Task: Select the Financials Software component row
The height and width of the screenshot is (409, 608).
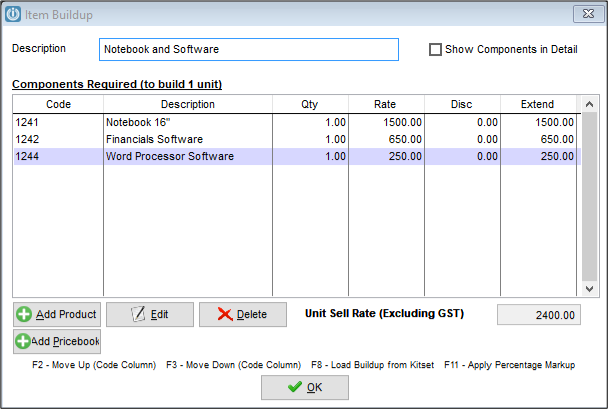Action: coord(297,139)
